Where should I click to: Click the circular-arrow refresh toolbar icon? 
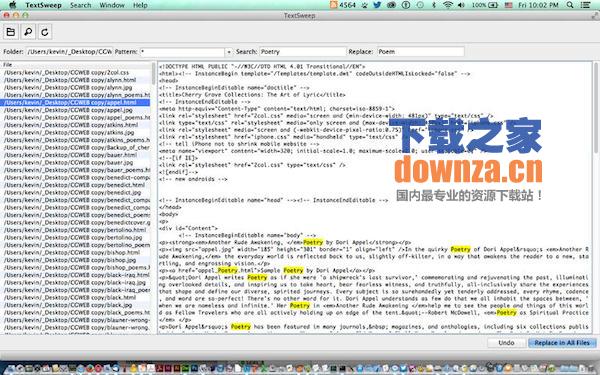(45, 32)
